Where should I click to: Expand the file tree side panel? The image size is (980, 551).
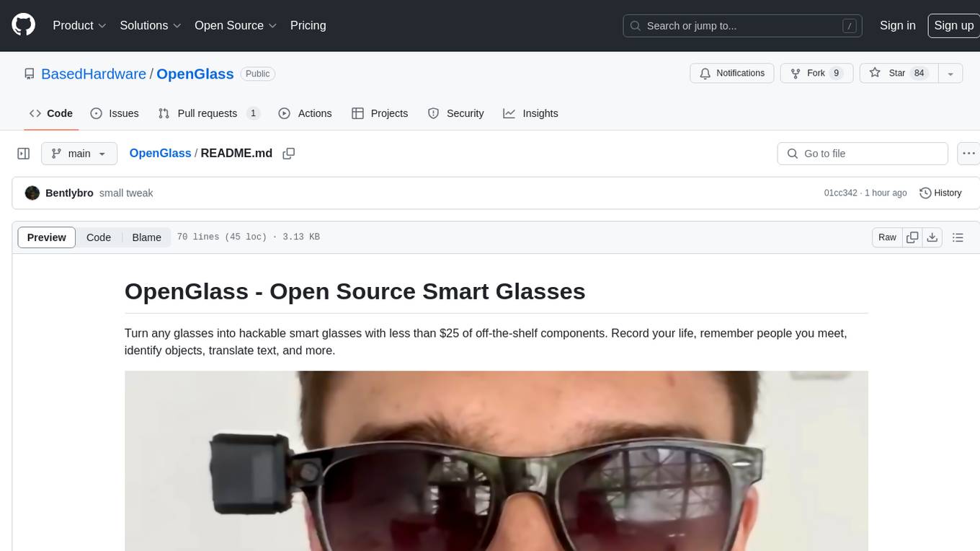click(23, 154)
